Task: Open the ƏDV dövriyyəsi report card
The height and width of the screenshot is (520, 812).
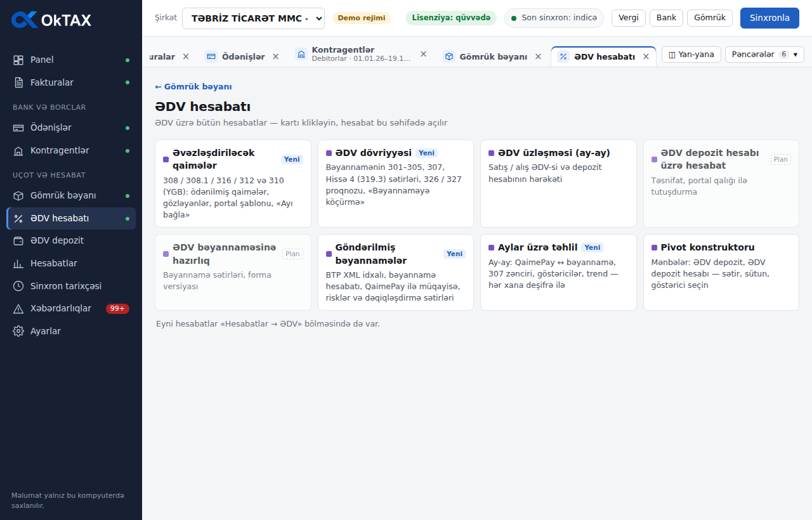Action: [x=396, y=183]
